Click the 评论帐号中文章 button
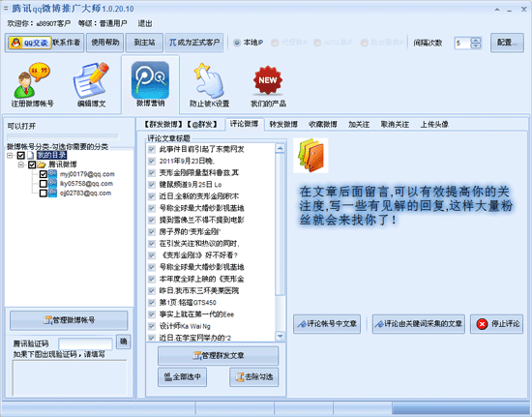This screenshot has width=532, height=417. tap(327, 324)
